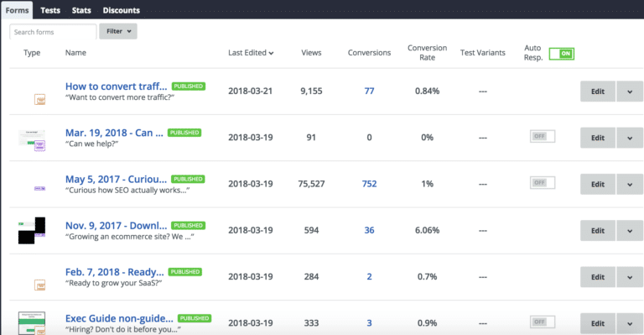Expand the arrow menu next to Edit for Nov. 9, 2017 form
Screen dimensions: 644x335
[x=630, y=231]
